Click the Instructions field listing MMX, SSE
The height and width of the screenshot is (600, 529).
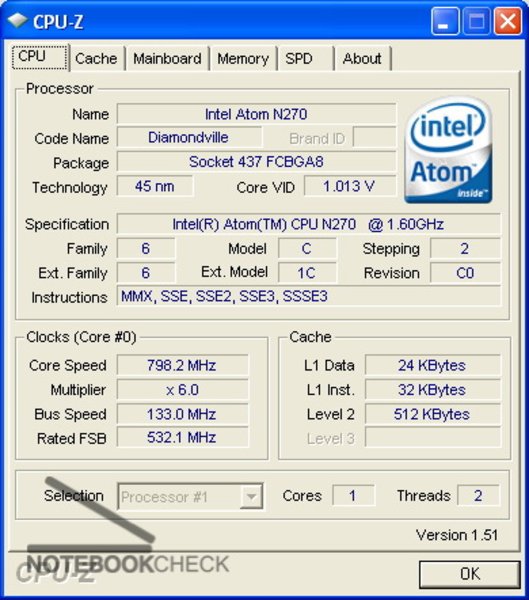pyautogui.click(x=309, y=296)
